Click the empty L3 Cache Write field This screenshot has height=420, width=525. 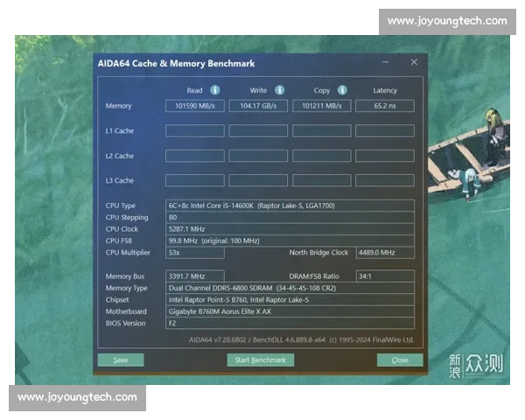[258, 180]
